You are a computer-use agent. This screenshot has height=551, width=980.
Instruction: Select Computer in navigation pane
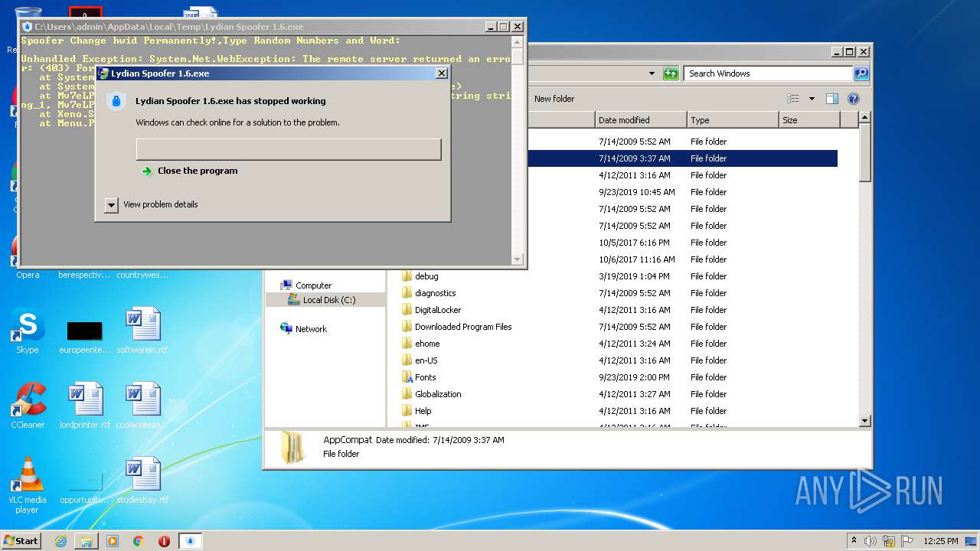coord(313,285)
